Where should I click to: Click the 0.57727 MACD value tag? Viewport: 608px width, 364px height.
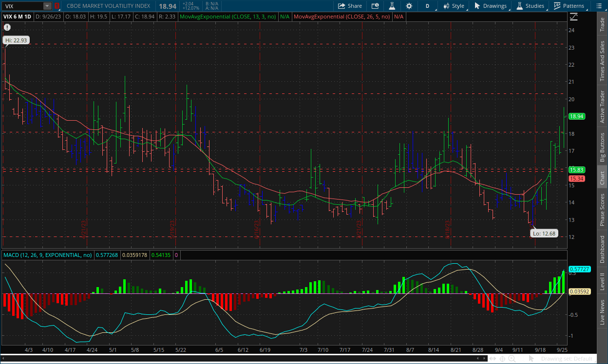coord(580,269)
